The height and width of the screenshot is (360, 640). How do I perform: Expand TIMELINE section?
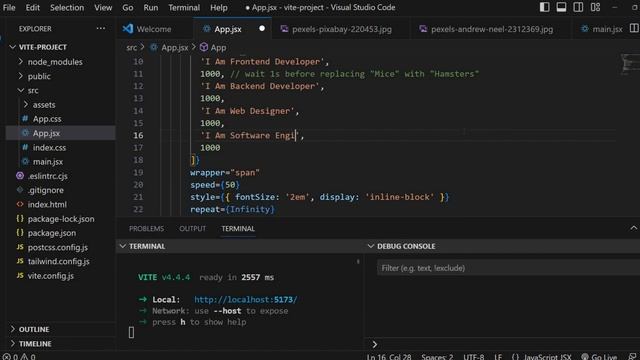coord(13,344)
